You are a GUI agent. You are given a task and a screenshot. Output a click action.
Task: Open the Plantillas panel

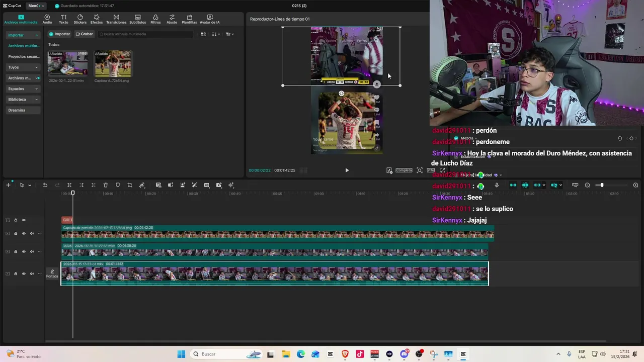pyautogui.click(x=189, y=19)
